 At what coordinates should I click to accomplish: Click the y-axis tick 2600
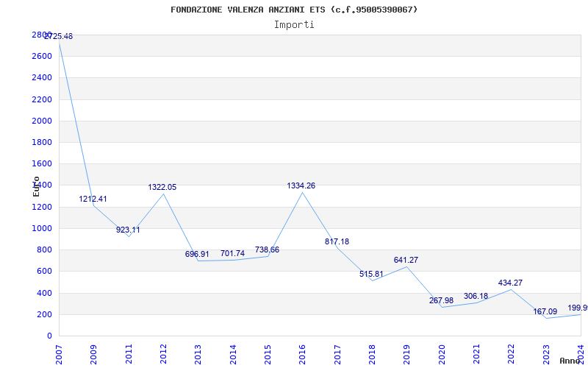42,57
